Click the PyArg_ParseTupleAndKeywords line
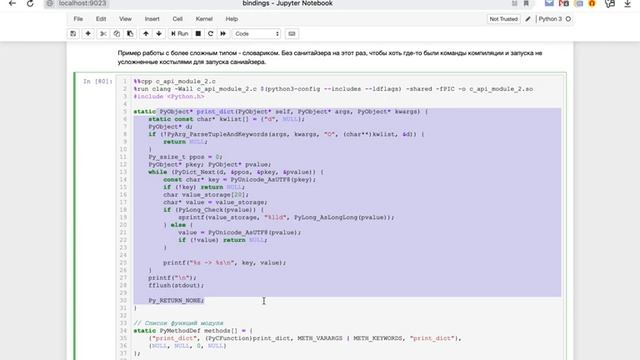Image resolution: width=640 pixels, height=360 pixels. pyautogui.click(x=286, y=134)
